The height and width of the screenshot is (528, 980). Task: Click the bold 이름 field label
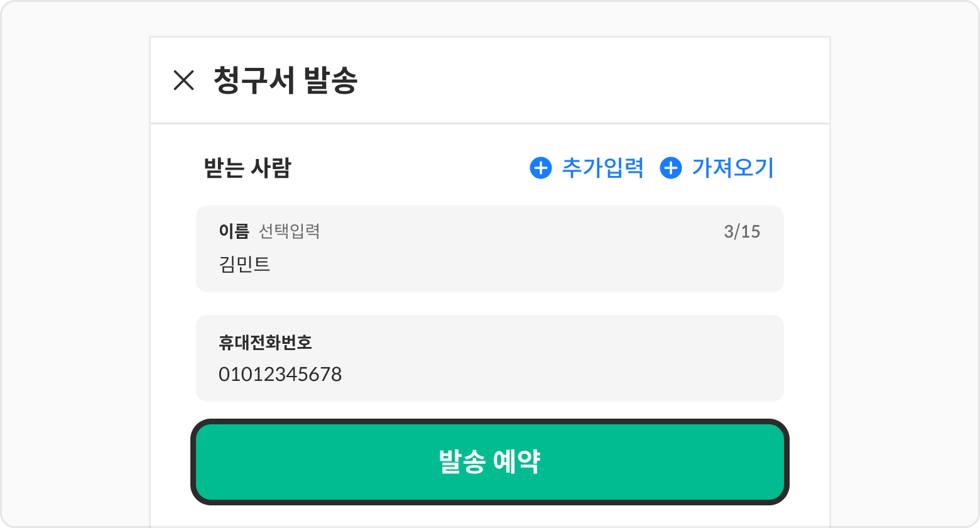pos(234,231)
